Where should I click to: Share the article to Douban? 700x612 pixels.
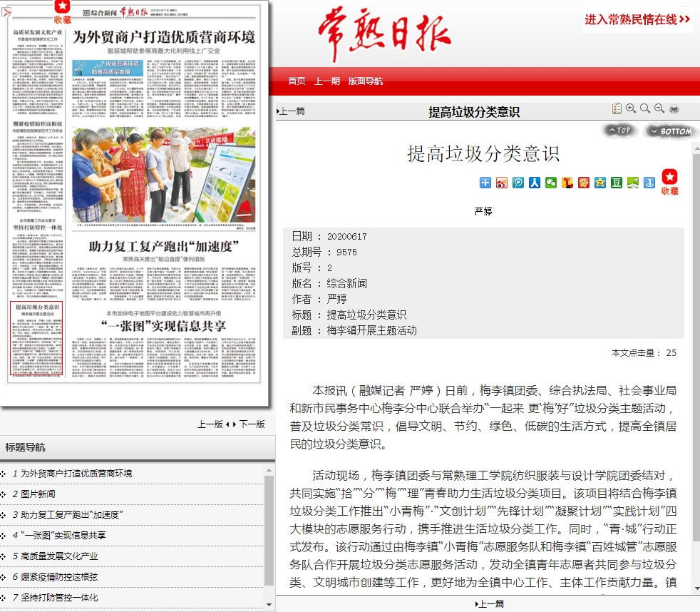[x=617, y=183]
